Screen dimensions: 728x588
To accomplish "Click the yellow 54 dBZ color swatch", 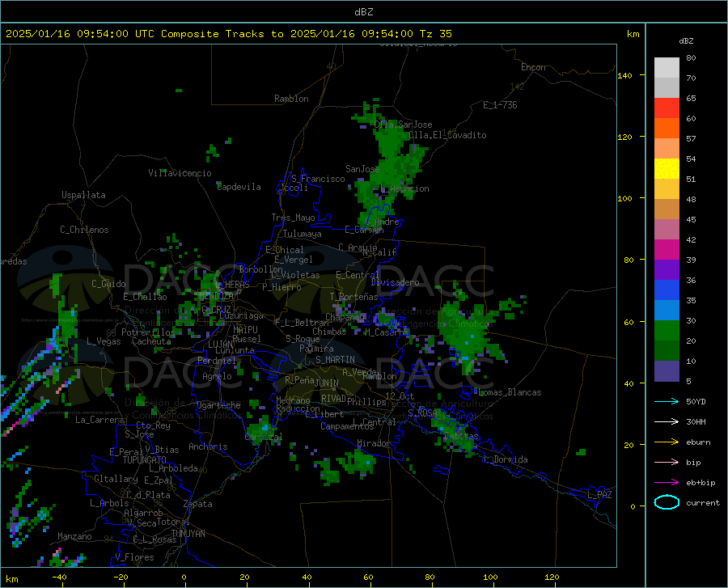I will point(667,169).
